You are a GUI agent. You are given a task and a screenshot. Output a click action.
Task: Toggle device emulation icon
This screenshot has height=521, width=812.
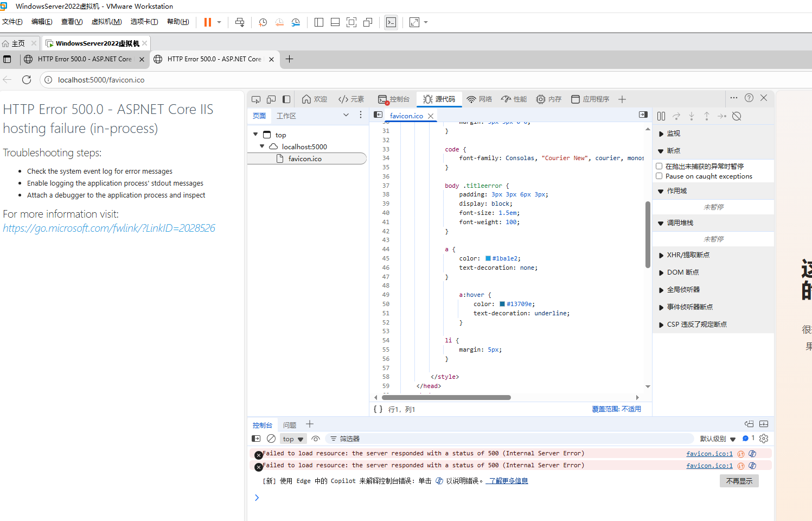pos(271,99)
